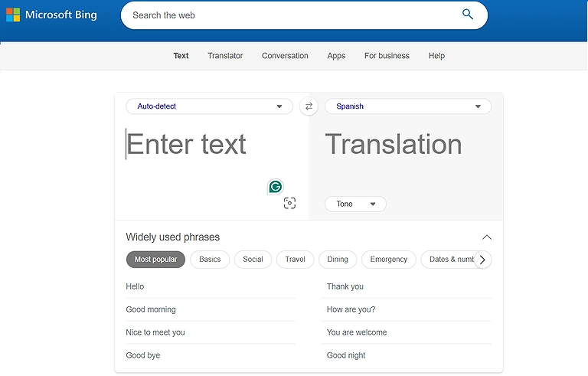
Task: Click the phrase Good night
Action: (346, 355)
